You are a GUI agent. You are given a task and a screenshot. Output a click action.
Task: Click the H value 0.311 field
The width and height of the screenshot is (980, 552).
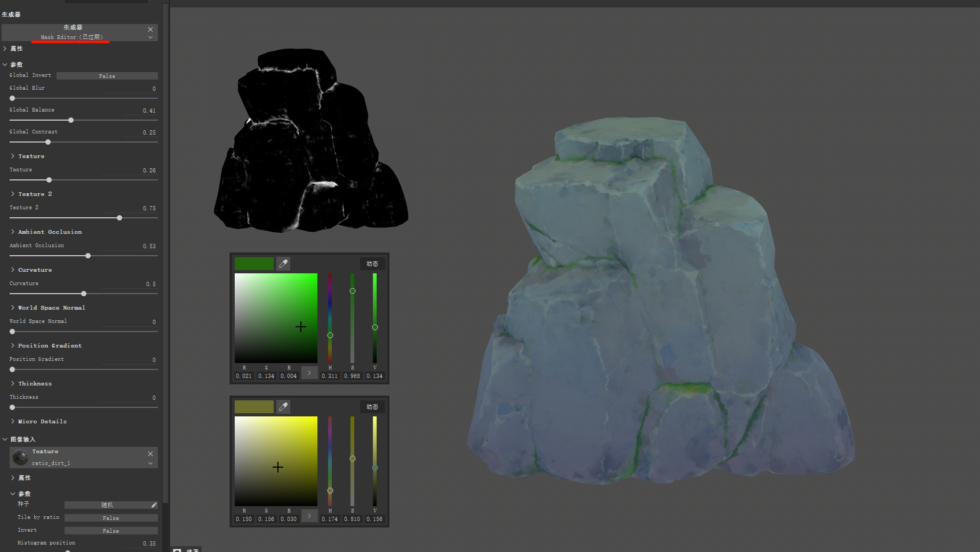point(330,376)
